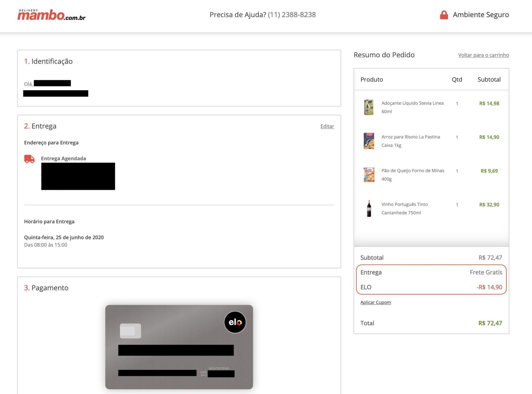Click quantity 1 of the Vinho Português row
The width and height of the screenshot is (532, 394).
(457, 205)
